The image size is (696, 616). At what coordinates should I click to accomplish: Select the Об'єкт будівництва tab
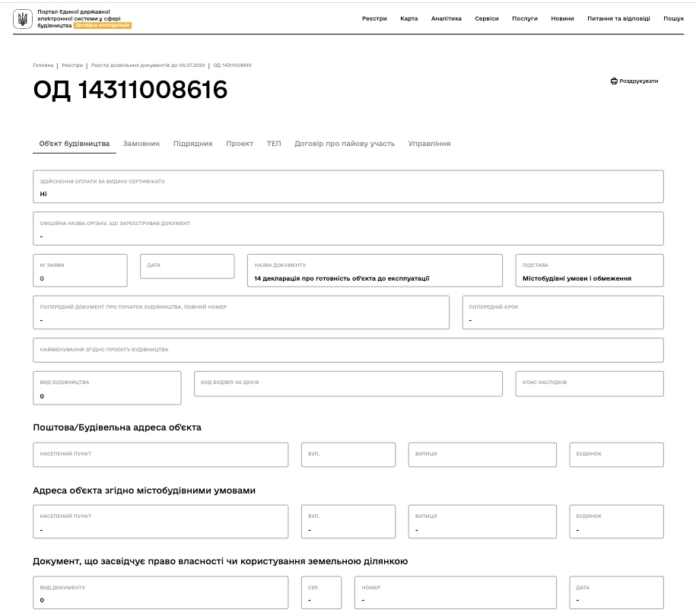coord(74,144)
